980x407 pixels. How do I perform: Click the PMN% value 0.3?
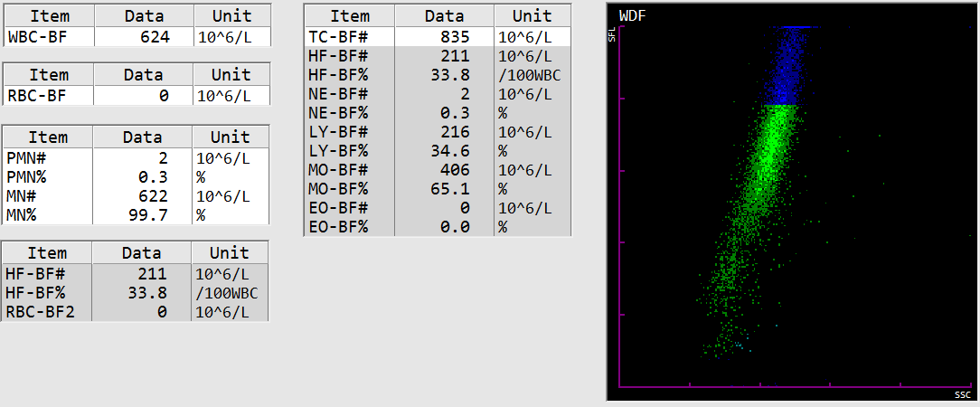point(154,177)
